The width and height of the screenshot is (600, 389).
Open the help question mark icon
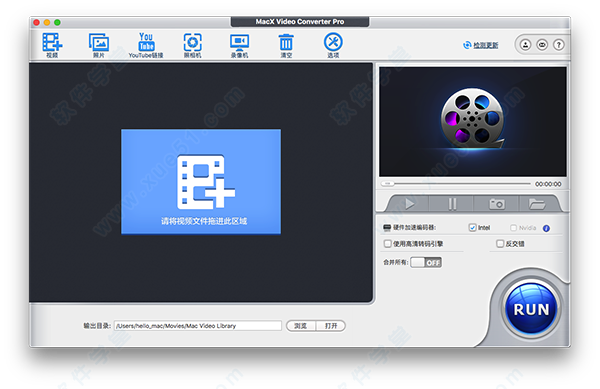(559, 45)
